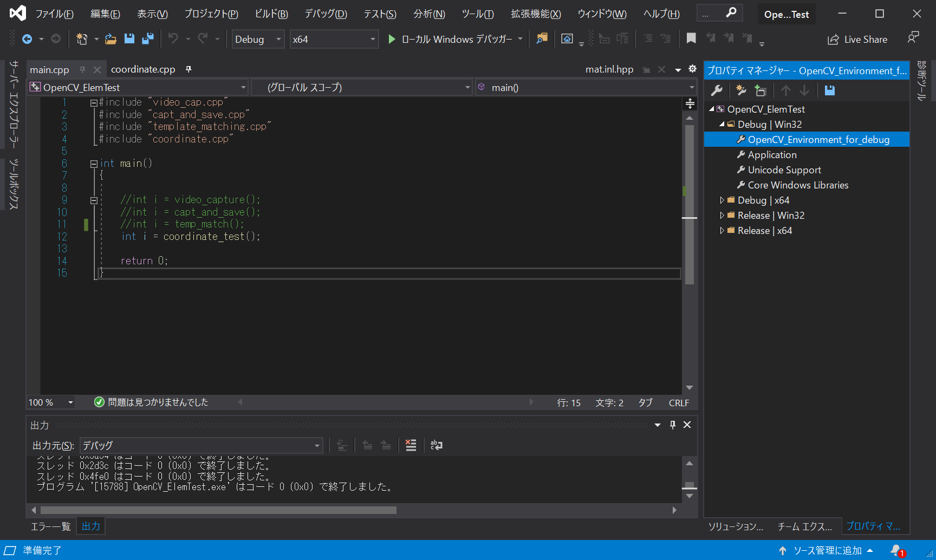Viewport: 936px width, 560px height.
Task: Click the Live Share button
Action: point(857,40)
